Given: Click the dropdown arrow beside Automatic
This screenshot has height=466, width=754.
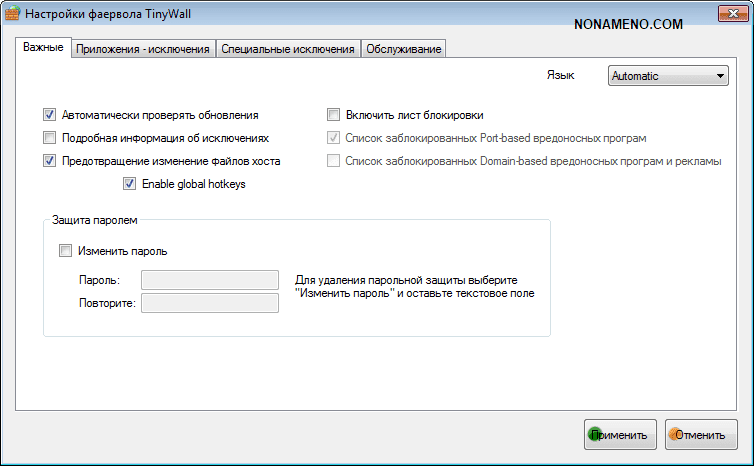Looking at the screenshot, I should [720, 76].
